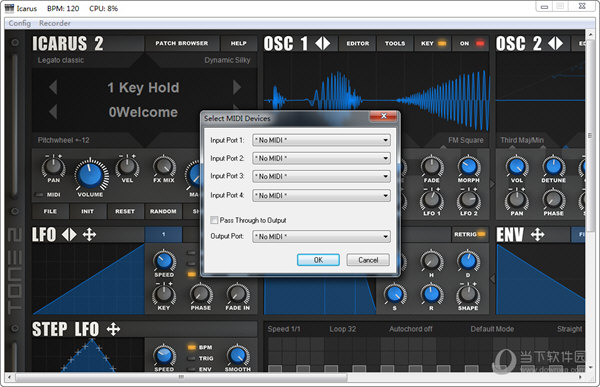Image resolution: width=600 pixels, height=387 pixels.
Task: Toggle the MIDI indicator under PAN
Action: tap(39, 194)
